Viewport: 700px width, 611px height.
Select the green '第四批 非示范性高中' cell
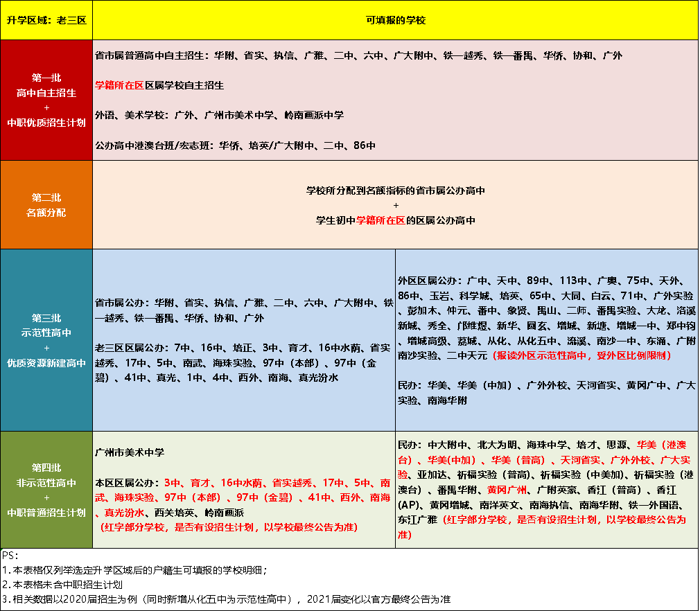pyautogui.click(x=46, y=490)
